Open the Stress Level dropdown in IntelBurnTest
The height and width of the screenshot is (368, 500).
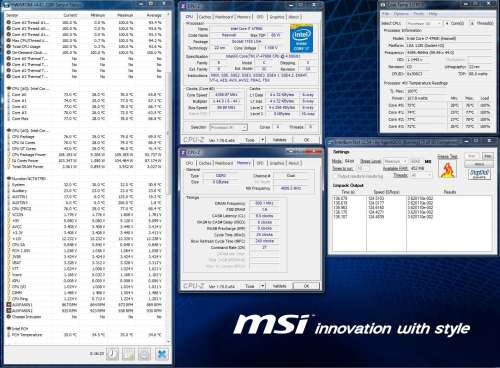coord(396,161)
